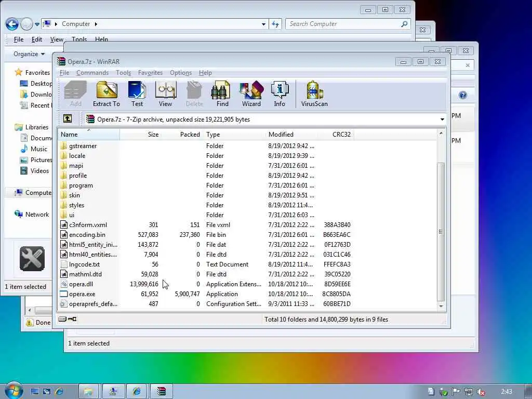The width and height of the screenshot is (532, 399).
Task: Go up one level in archive
Action: point(68,119)
